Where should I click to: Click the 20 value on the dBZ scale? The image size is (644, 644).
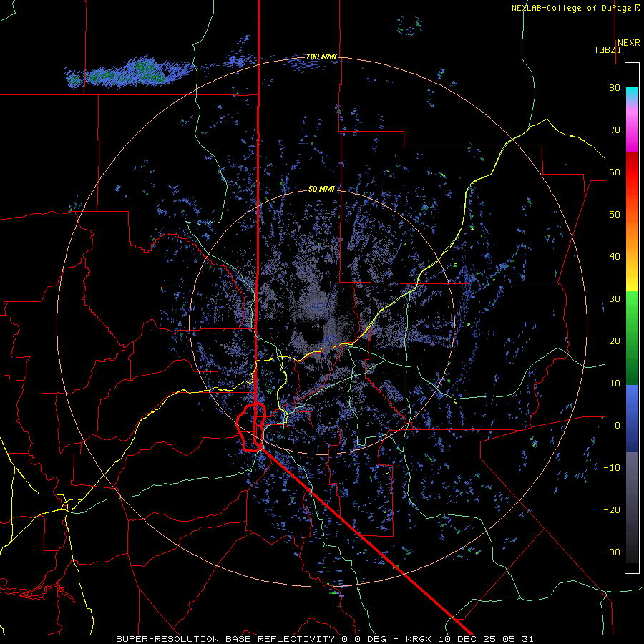coord(615,341)
